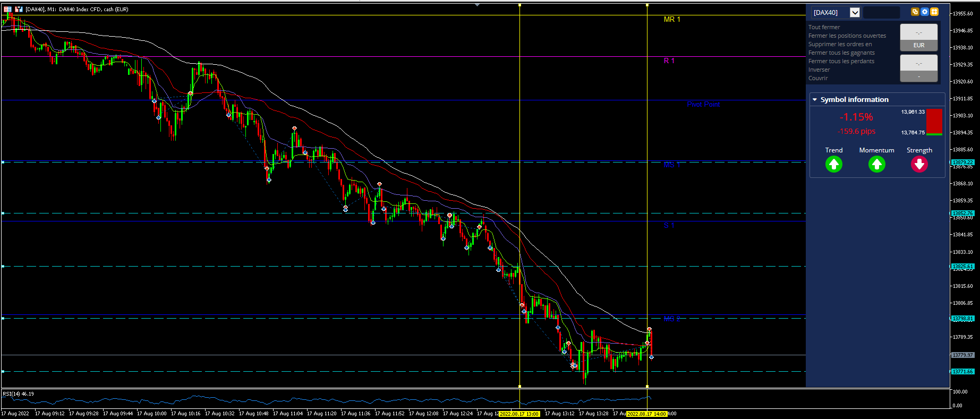
Task: Click the EUR profit display box
Action: (919, 37)
